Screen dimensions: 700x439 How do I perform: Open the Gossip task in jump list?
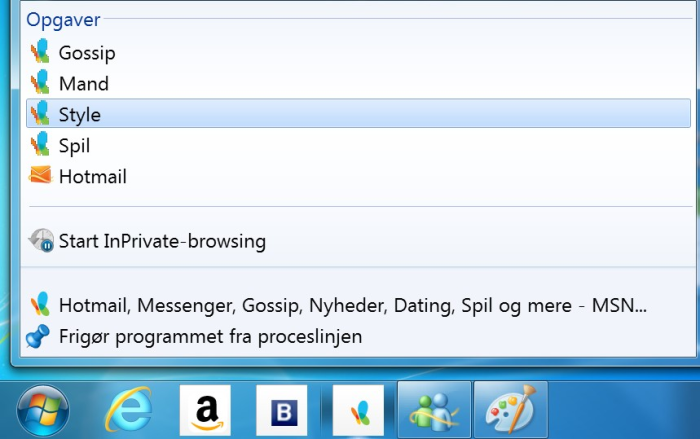click(358, 53)
